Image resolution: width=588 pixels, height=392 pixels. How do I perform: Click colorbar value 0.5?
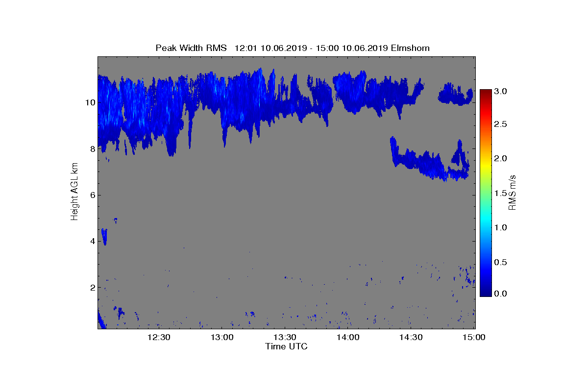coord(501,262)
